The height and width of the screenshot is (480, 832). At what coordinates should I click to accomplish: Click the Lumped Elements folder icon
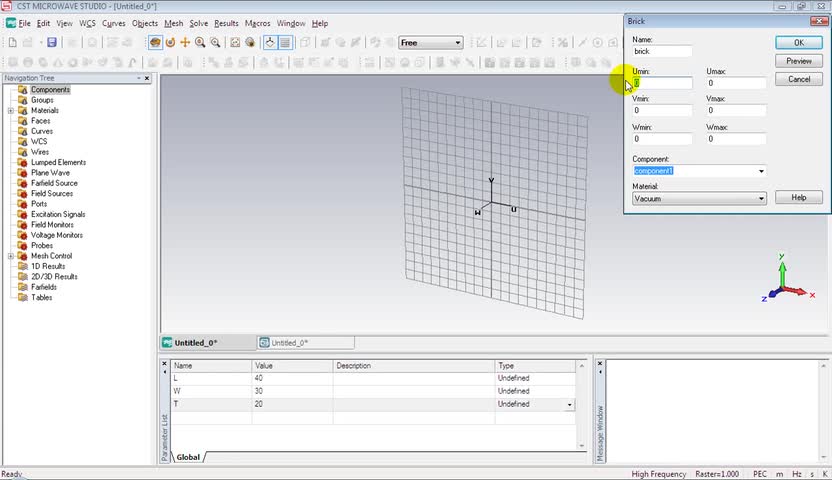tap(22, 162)
